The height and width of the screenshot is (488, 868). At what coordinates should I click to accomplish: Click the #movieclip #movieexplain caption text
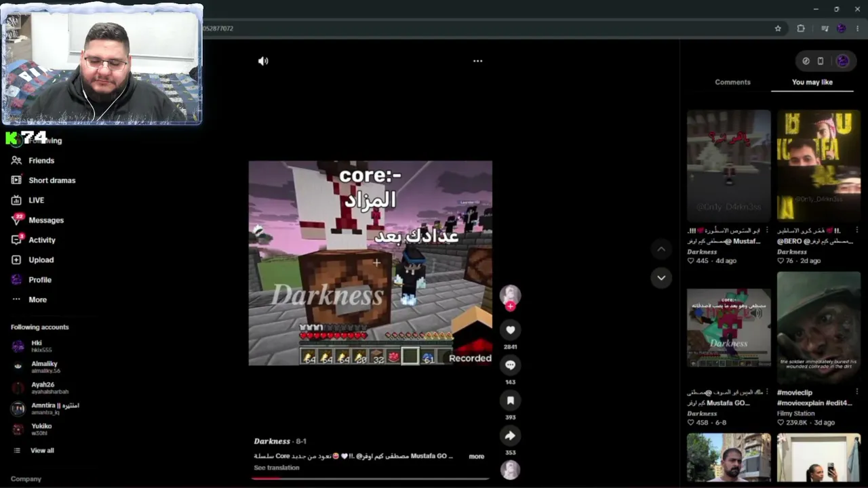pos(814,398)
